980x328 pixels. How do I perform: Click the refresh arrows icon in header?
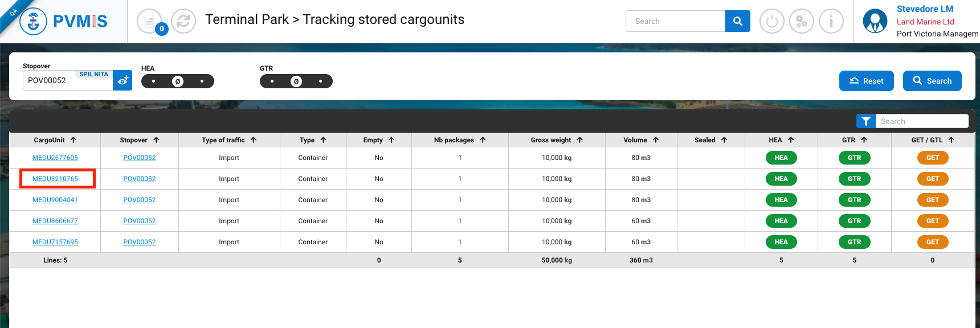(x=183, y=22)
